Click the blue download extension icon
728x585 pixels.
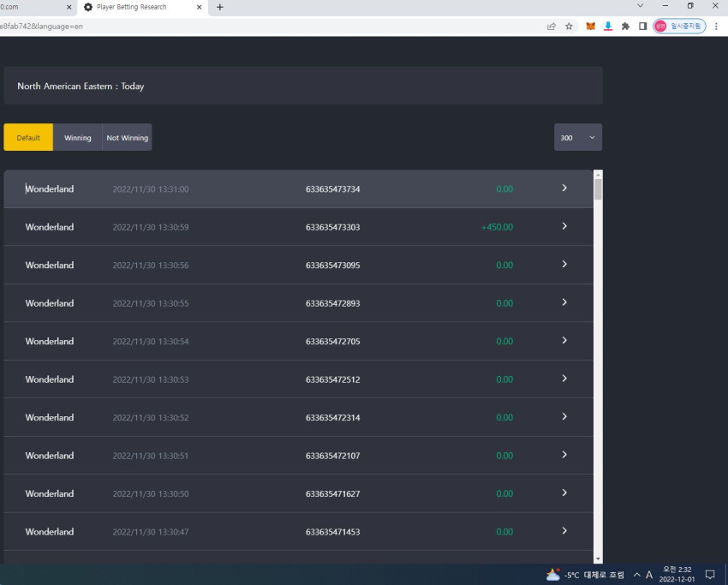[608, 27]
